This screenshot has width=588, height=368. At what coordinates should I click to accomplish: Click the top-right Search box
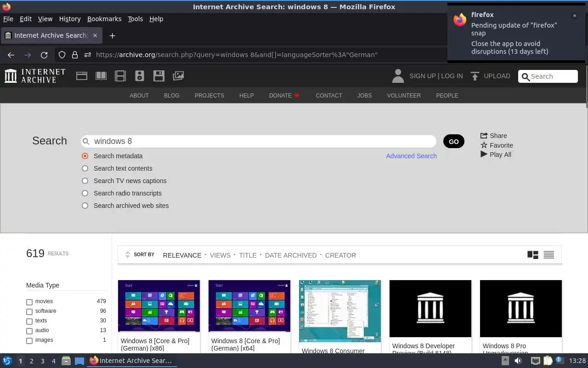coord(548,76)
